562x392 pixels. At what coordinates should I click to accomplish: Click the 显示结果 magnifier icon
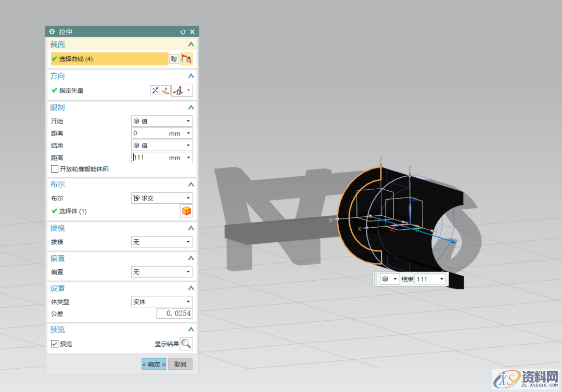point(186,344)
